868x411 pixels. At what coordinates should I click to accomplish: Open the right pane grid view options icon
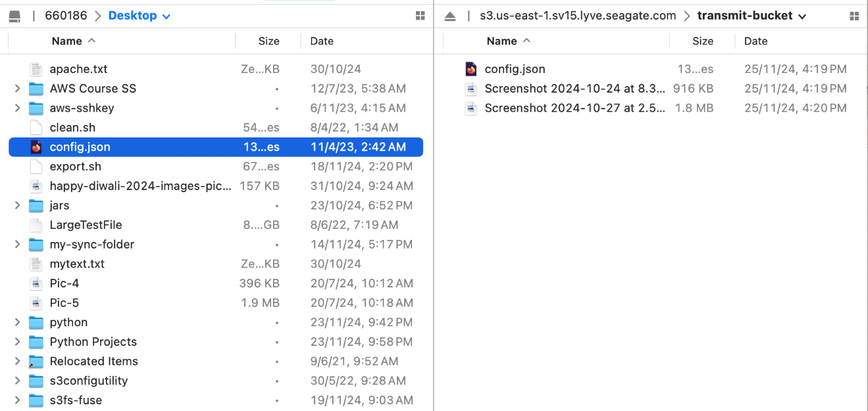(x=854, y=16)
